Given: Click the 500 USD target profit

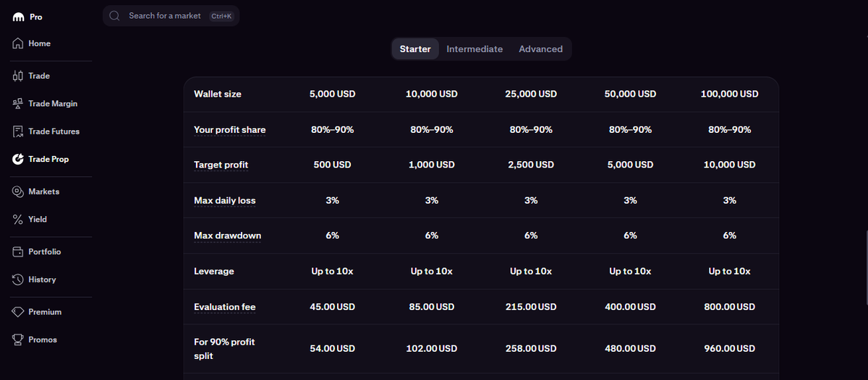Looking at the screenshot, I should [x=332, y=165].
